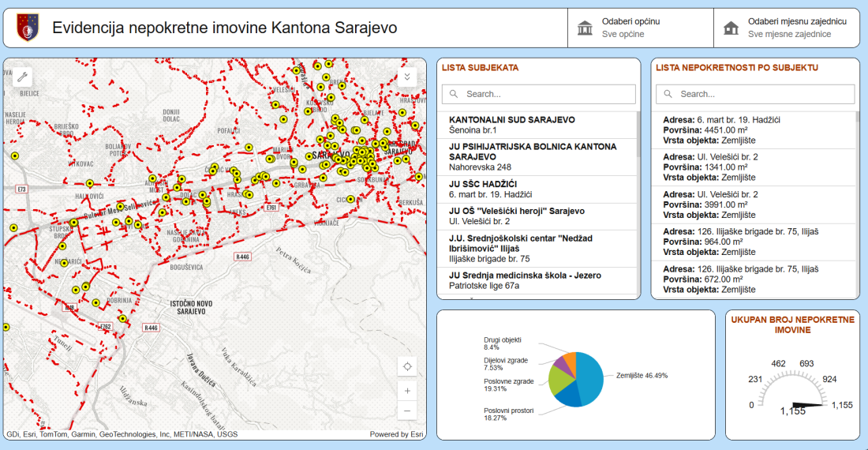Click the E761 road shield on the map

[271, 208]
